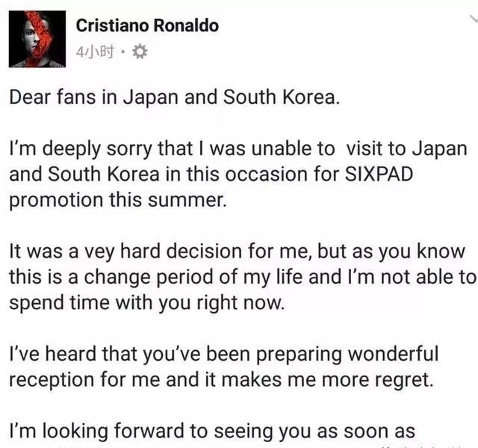Click the line "I'm looking forward to seeing you"

coord(211,431)
